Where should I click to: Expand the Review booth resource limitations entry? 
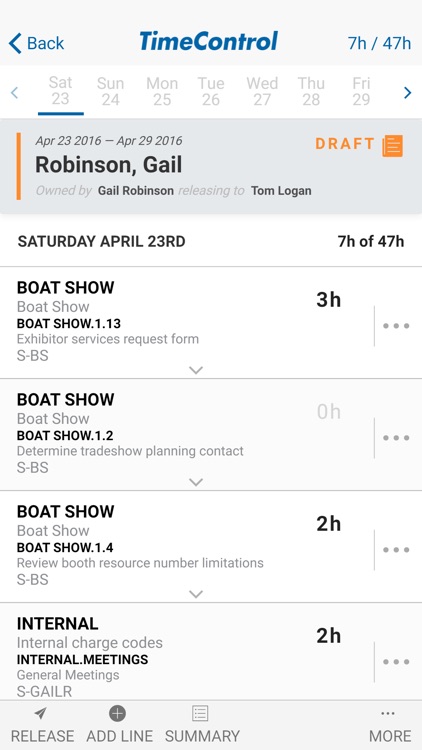196,594
